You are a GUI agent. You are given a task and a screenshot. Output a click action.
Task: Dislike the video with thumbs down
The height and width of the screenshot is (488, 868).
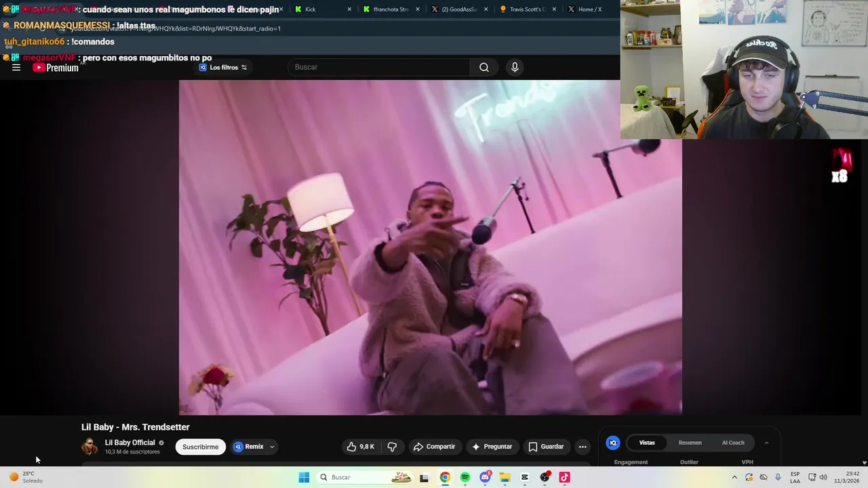(392, 447)
